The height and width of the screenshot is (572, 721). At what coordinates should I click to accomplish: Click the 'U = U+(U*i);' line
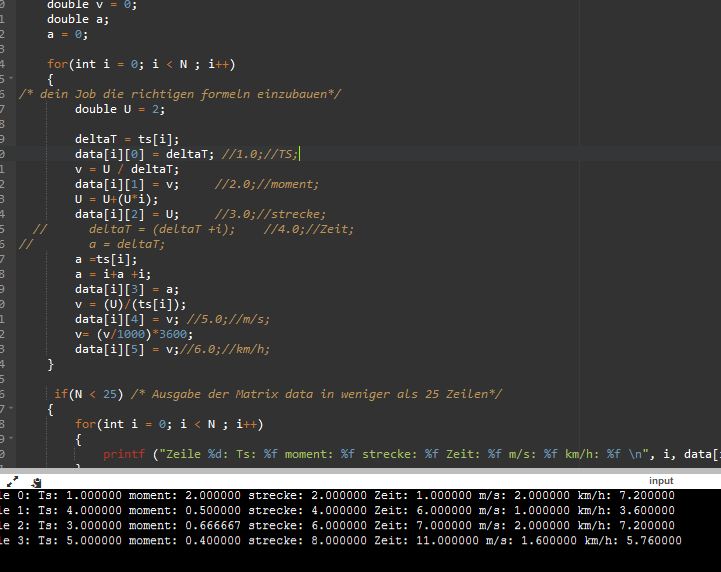[x=117, y=200]
